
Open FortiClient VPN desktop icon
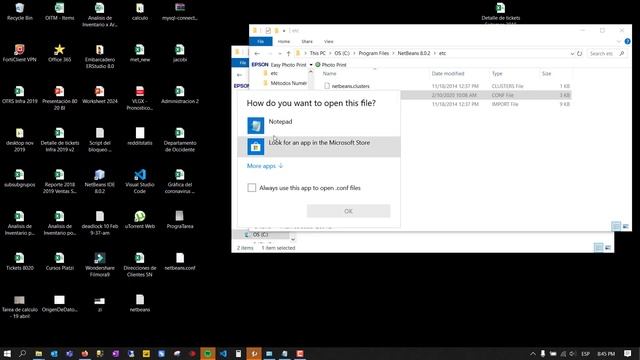[20, 53]
